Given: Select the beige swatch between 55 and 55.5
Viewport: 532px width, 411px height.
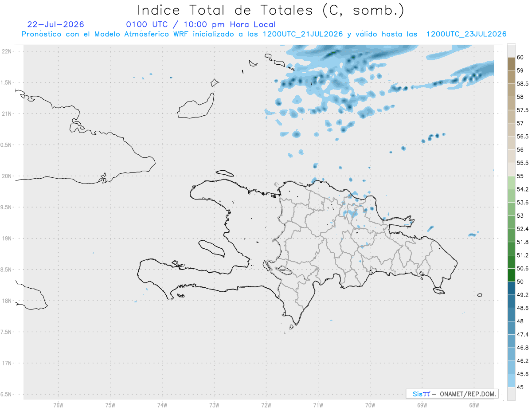Looking at the screenshot, I should click(511, 169).
